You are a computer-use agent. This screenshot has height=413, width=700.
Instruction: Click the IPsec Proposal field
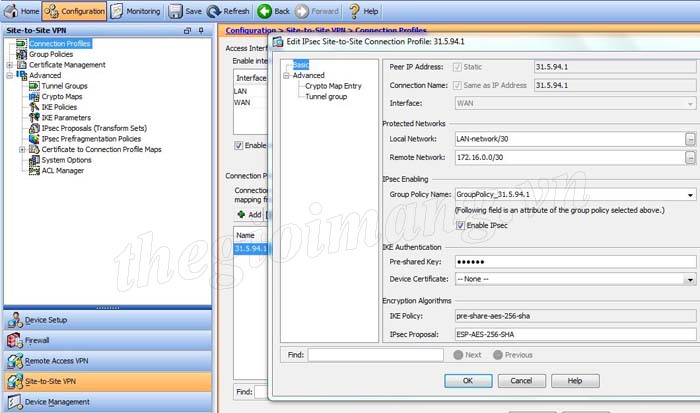(575, 334)
